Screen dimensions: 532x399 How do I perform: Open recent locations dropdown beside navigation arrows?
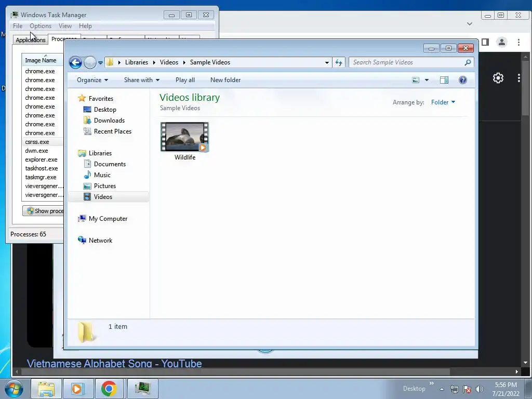(x=100, y=63)
